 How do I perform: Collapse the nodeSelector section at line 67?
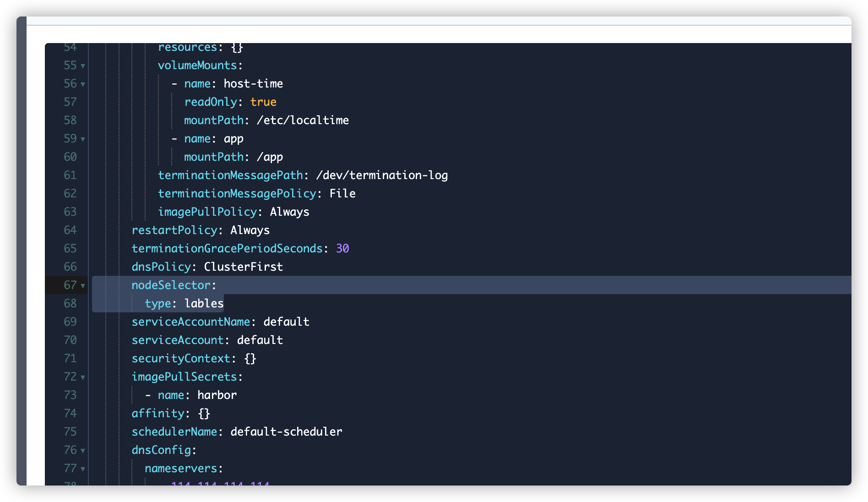(x=83, y=286)
